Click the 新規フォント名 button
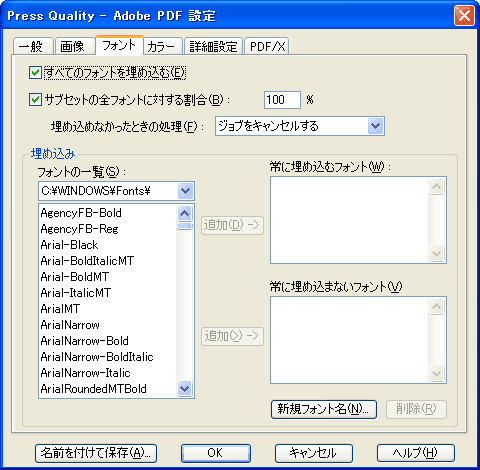This screenshot has width=480, height=470. 324,409
